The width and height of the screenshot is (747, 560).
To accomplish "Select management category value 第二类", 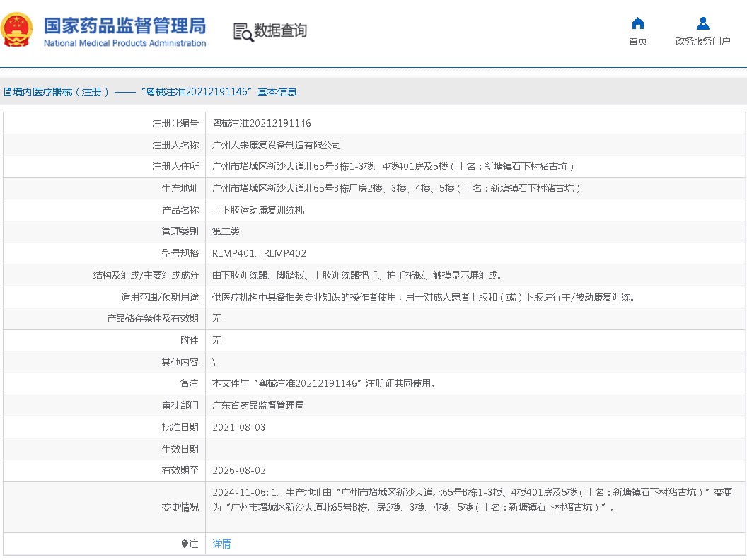I will [x=226, y=232].
